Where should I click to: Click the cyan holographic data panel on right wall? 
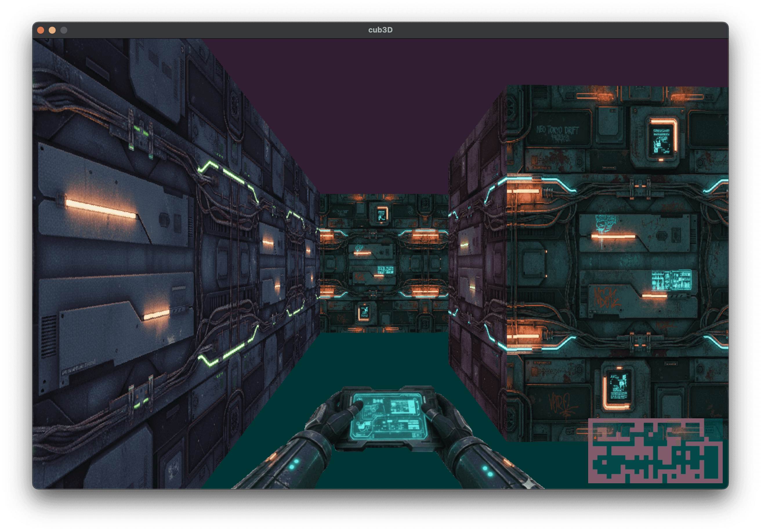point(671,281)
